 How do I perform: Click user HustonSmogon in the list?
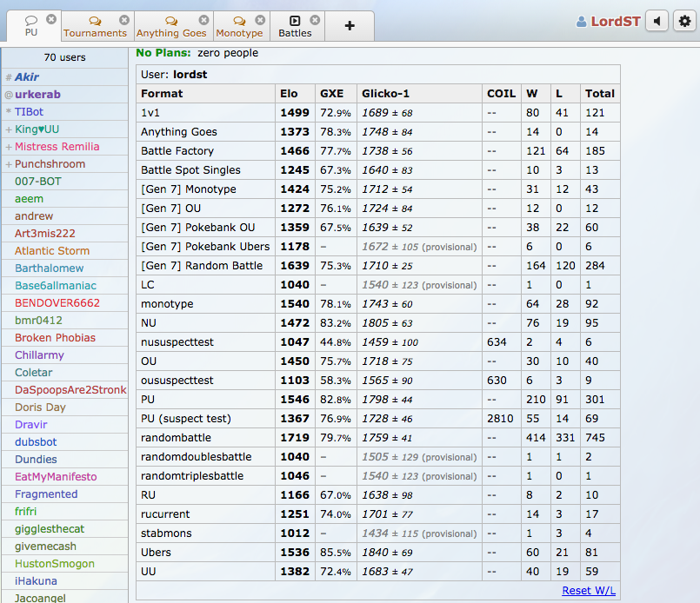(x=55, y=564)
